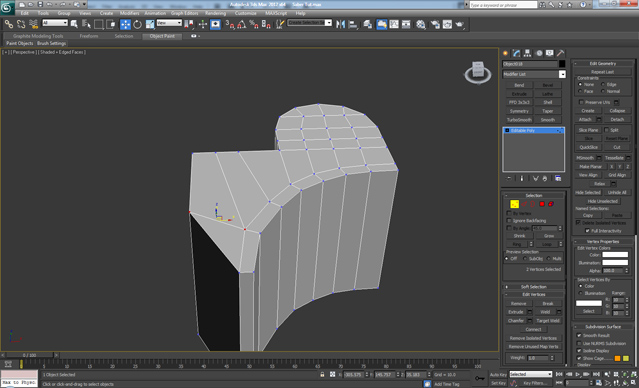639x388 pixels.
Task: Open the Motion command panel tab
Action: pos(539,53)
